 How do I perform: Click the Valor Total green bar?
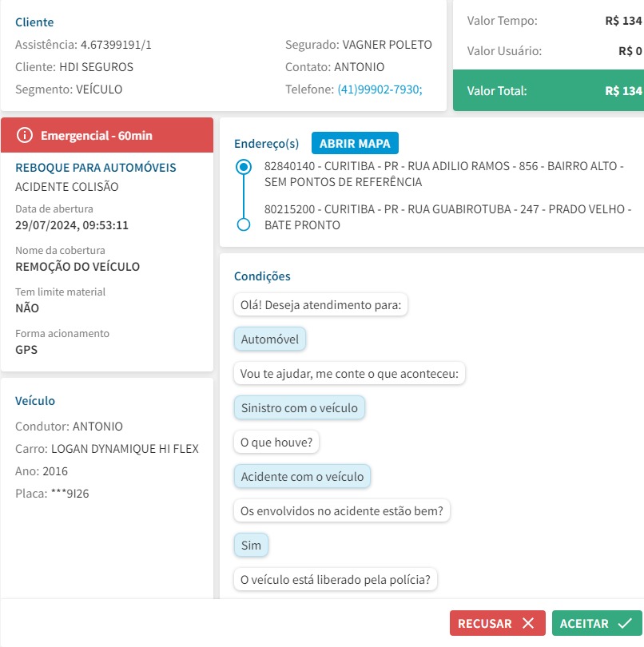548,90
